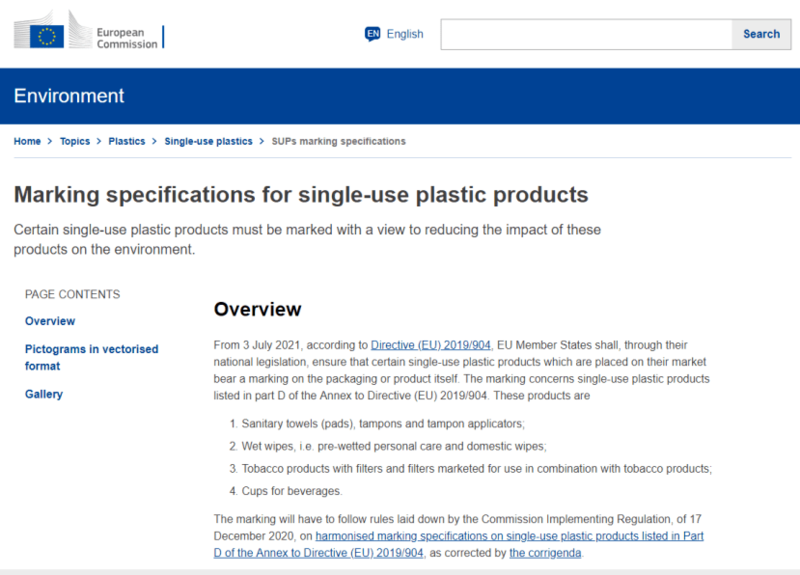Open the Single-use plastics breadcrumb link
Viewport: 800px width, 575px height.
point(208,141)
